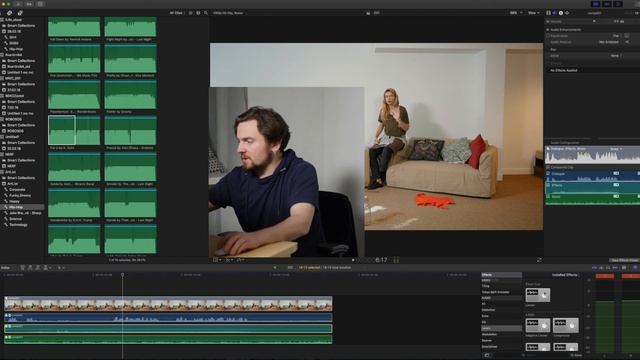Viewport: 640px width, 360px height.
Task: Toggle the Dialogue component checkbox
Action: tap(548, 174)
